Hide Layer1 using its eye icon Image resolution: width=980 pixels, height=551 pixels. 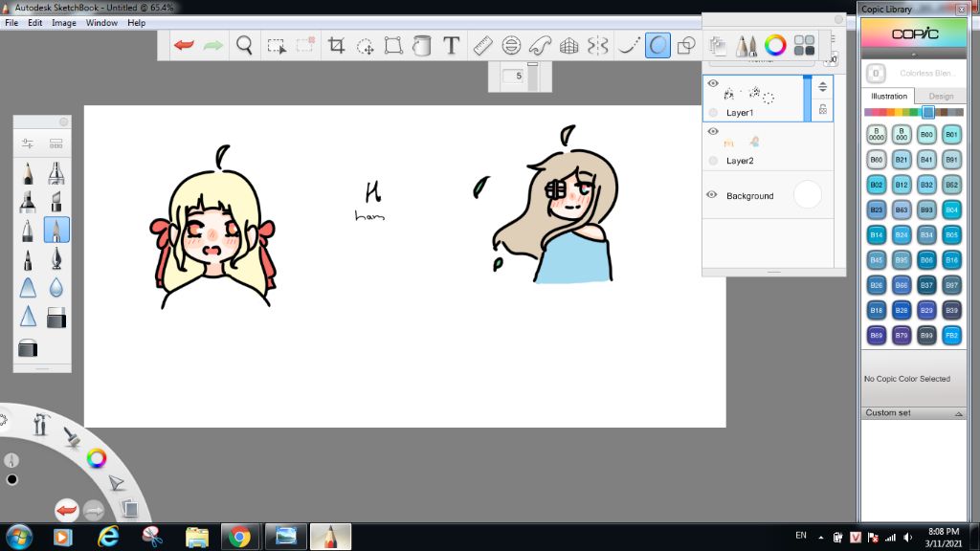click(713, 83)
